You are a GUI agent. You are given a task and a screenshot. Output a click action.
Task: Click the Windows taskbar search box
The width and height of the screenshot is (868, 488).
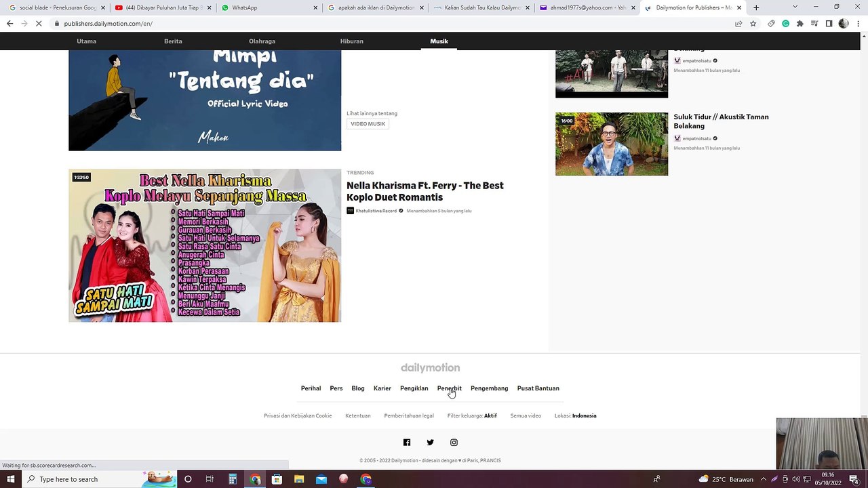click(100, 479)
